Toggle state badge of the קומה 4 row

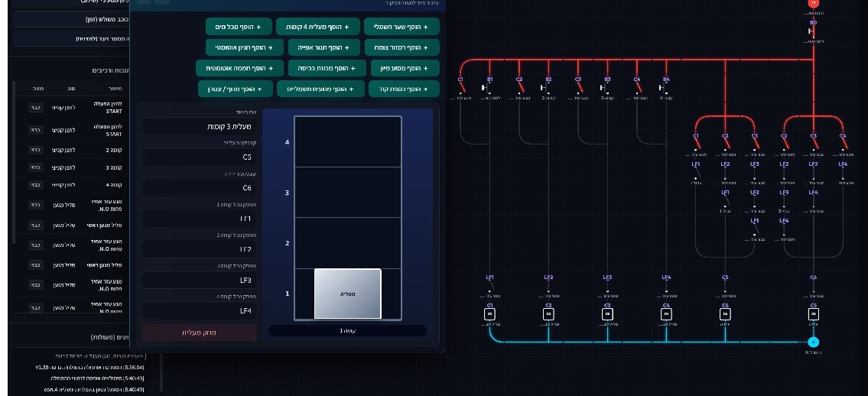pyautogui.click(x=35, y=185)
